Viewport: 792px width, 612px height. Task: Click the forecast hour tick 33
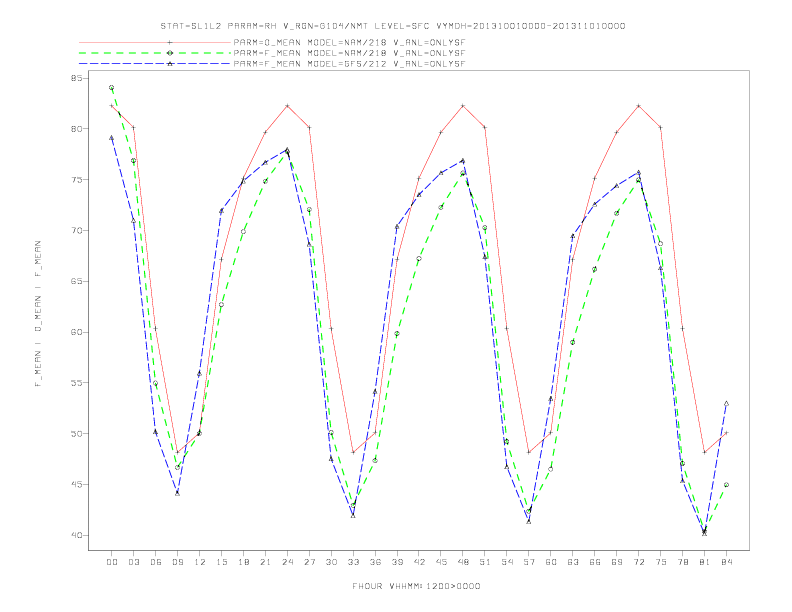(x=353, y=562)
